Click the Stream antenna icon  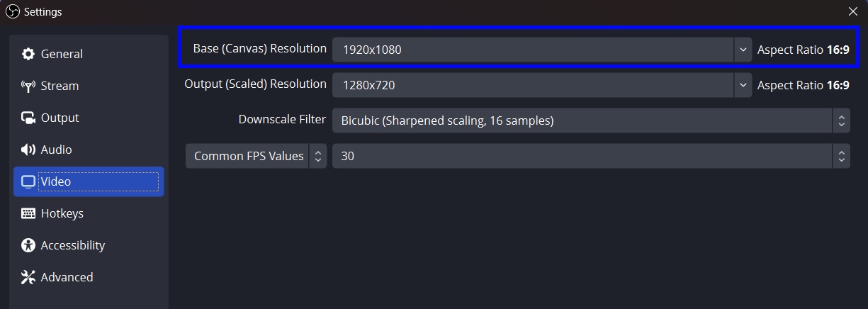point(28,86)
